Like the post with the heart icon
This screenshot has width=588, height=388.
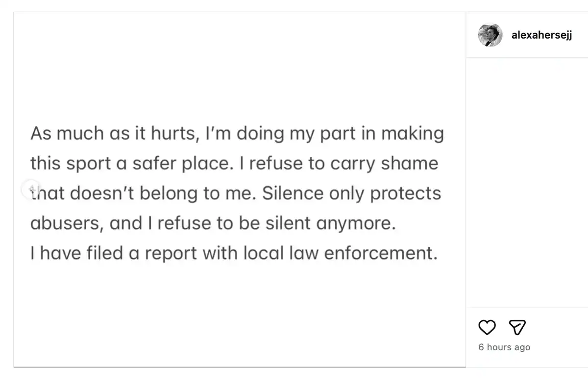pyautogui.click(x=487, y=327)
